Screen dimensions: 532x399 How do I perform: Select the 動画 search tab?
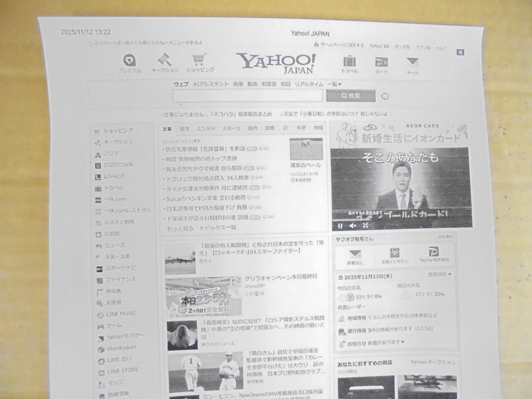click(252, 84)
